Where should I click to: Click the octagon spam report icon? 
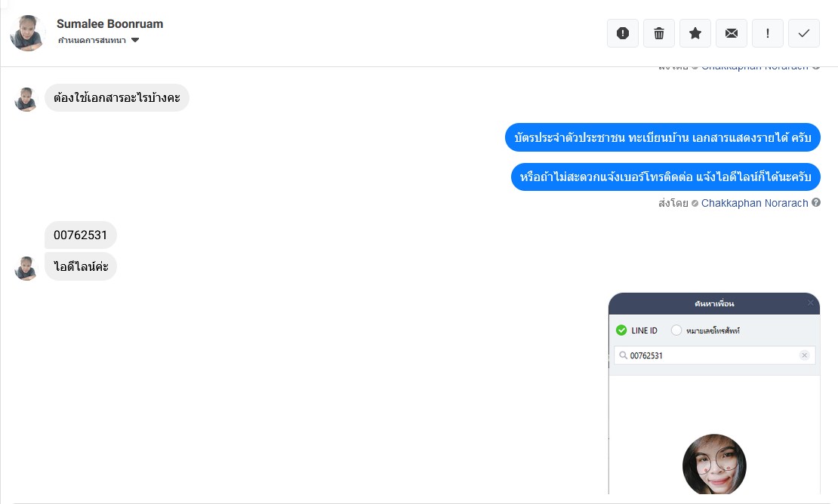[623, 33]
